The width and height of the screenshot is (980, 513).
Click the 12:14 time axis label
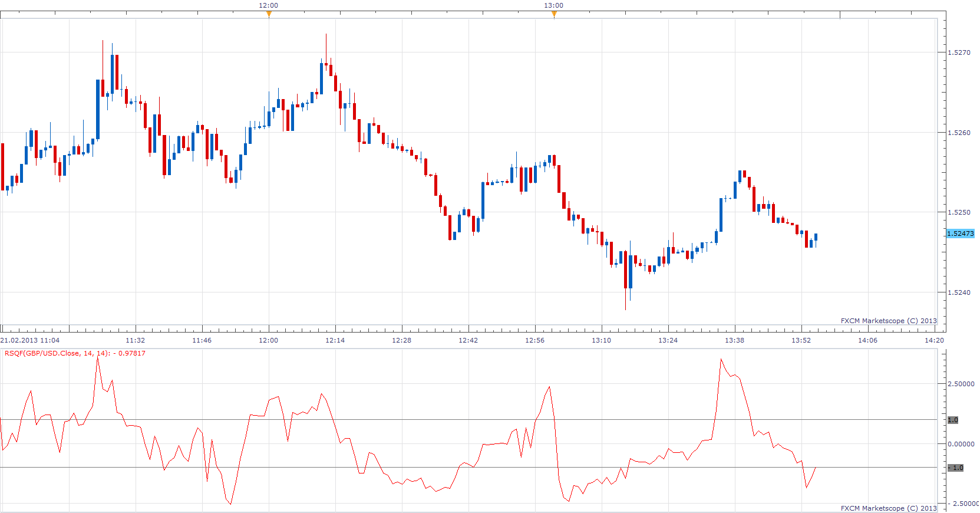click(x=335, y=340)
